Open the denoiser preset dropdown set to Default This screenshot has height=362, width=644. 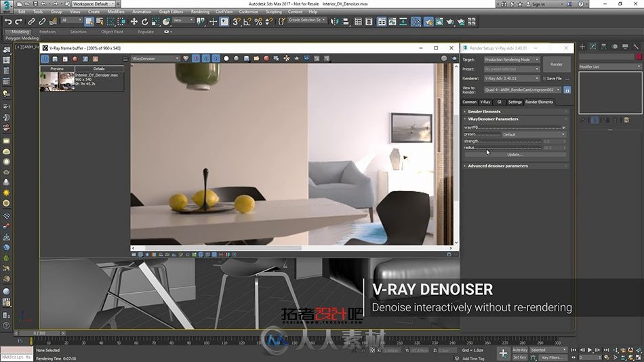(x=534, y=134)
